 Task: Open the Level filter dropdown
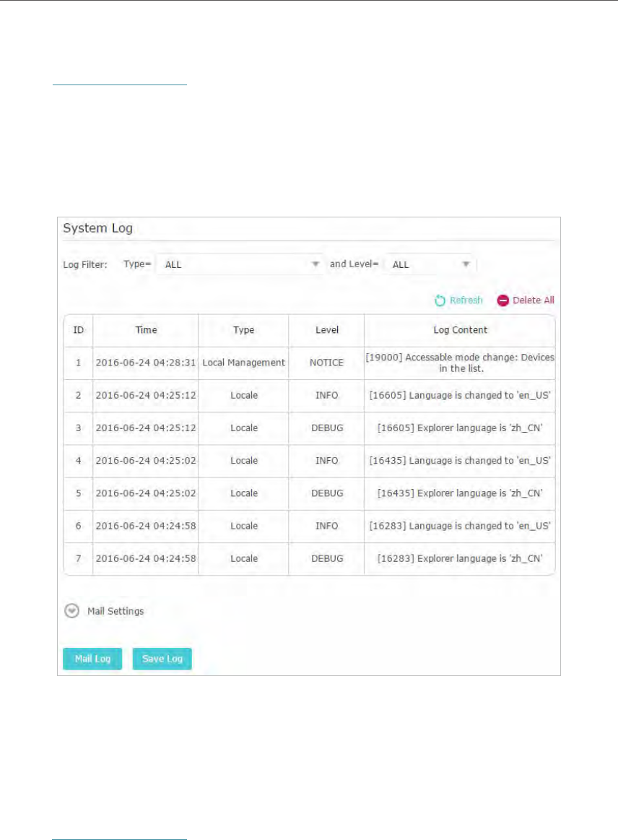point(430,264)
